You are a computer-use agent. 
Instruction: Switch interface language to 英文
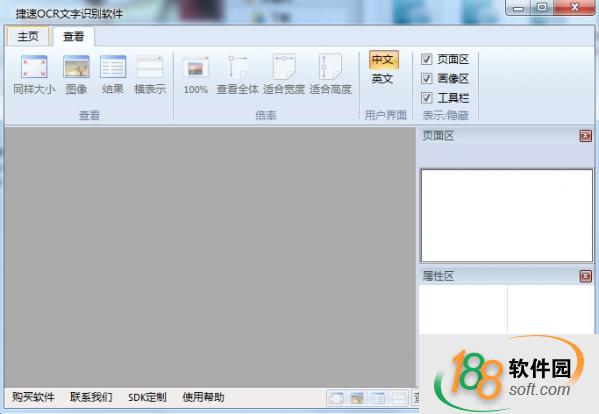(383, 79)
